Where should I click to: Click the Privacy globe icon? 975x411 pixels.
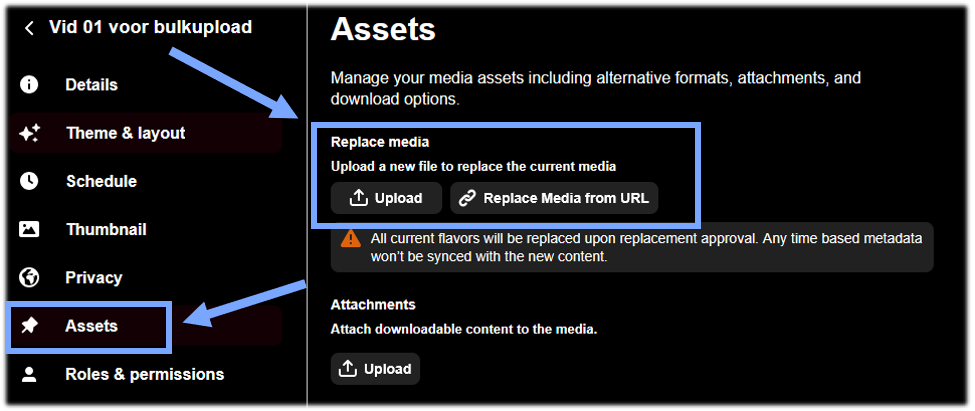29,277
